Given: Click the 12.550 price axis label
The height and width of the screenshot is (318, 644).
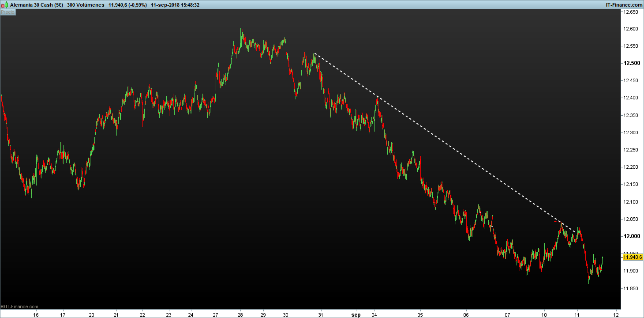Looking at the screenshot, I should 630,46.
